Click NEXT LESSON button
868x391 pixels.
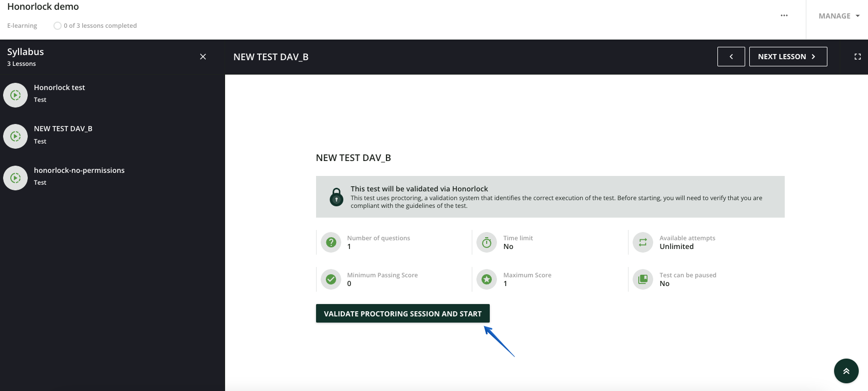point(788,57)
